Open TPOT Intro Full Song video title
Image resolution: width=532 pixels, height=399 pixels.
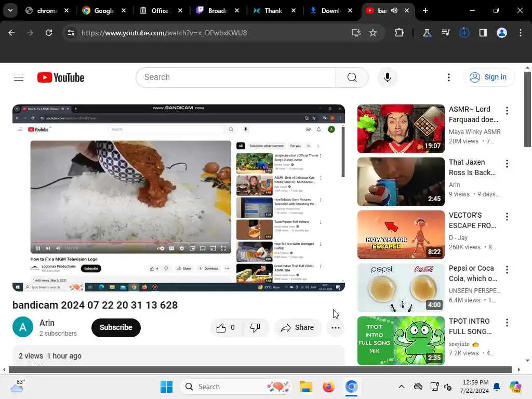[470, 326]
